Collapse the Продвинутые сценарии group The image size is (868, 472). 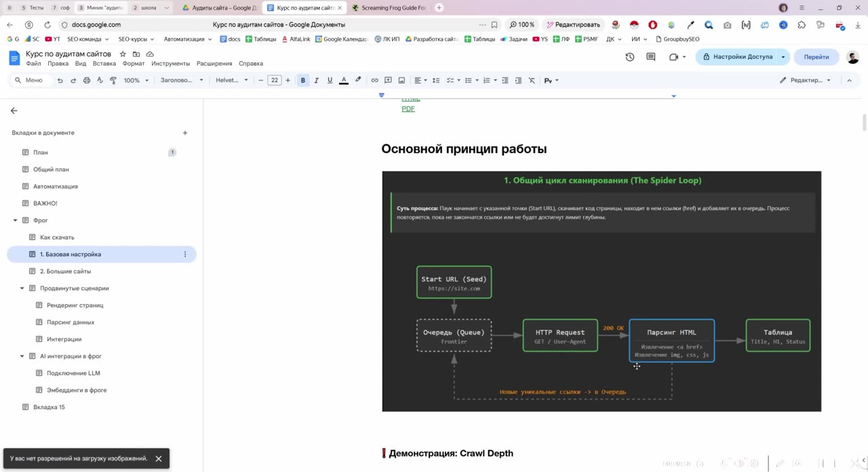pos(22,288)
